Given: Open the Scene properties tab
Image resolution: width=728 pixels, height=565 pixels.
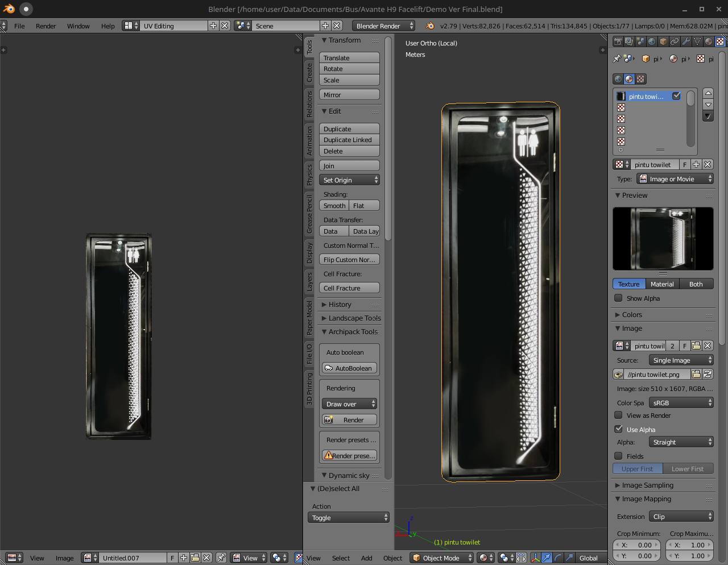Looking at the screenshot, I should click(x=640, y=41).
